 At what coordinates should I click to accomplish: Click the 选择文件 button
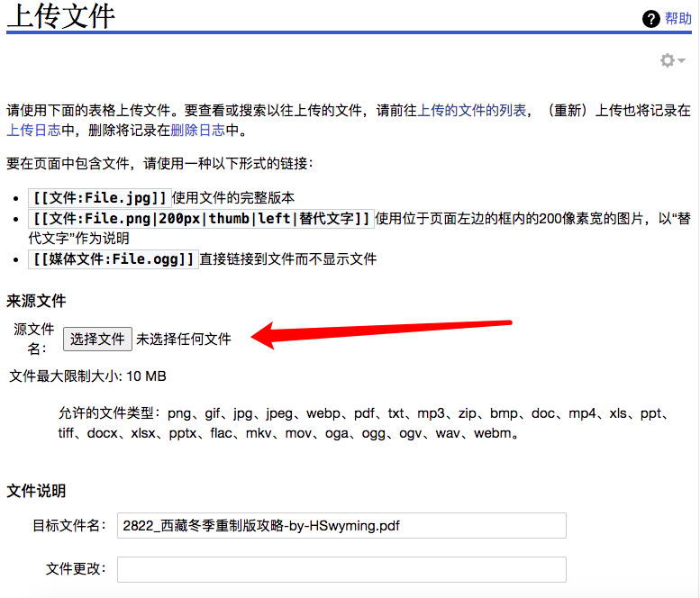97,340
